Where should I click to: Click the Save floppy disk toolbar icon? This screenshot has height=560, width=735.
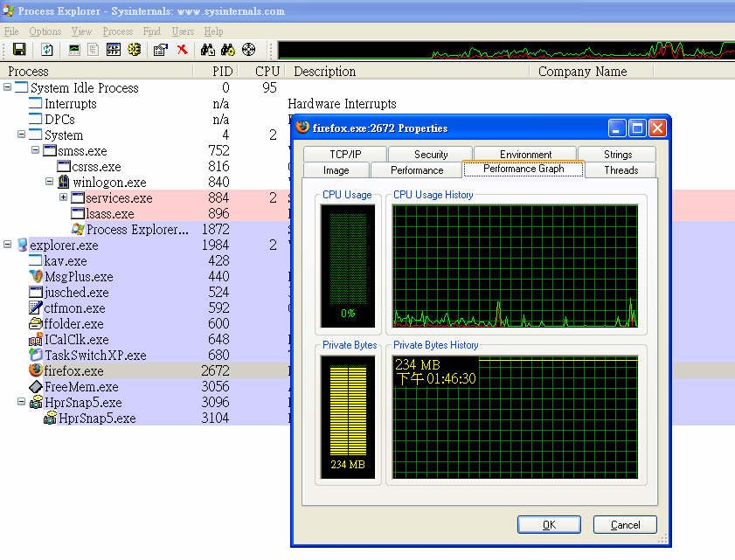point(18,50)
